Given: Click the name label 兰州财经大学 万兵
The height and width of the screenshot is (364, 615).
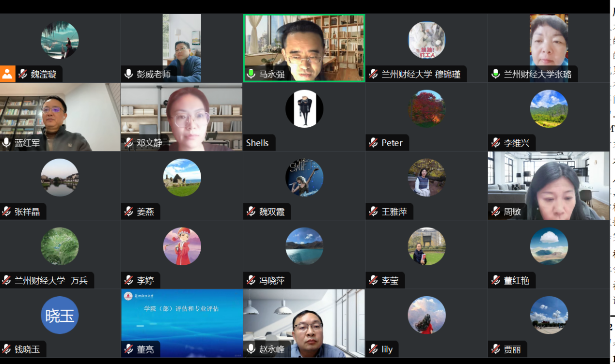Looking at the screenshot, I should [x=51, y=281].
